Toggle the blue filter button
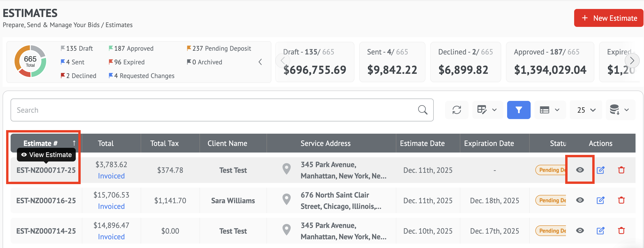This screenshot has height=248, width=644. pyautogui.click(x=518, y=110)
